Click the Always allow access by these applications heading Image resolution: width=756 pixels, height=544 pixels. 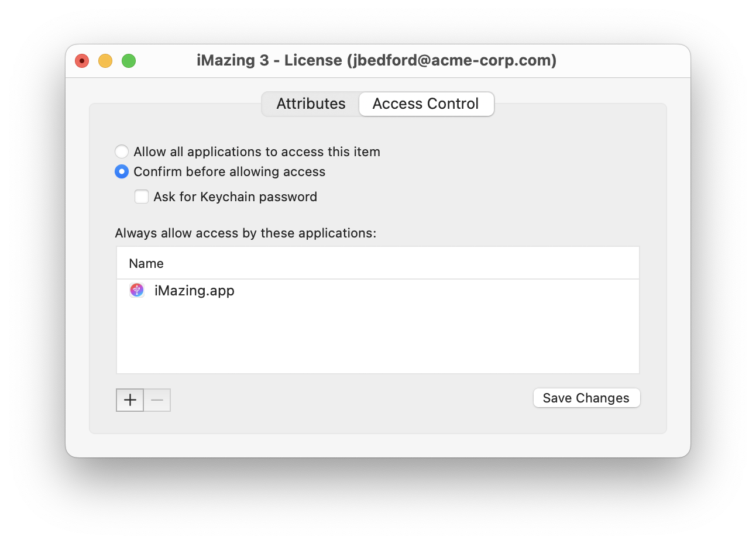246,233
